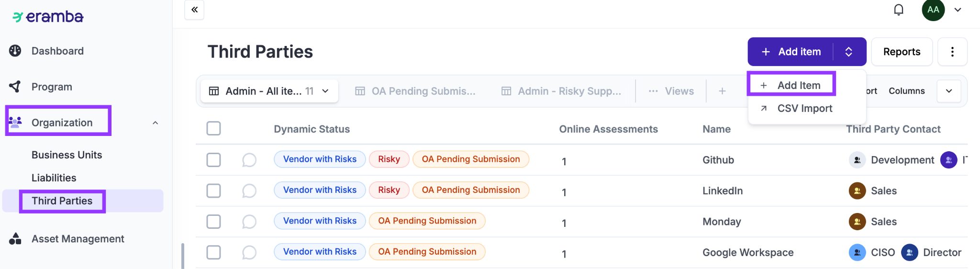Click the Reports button

click(902, 52)
